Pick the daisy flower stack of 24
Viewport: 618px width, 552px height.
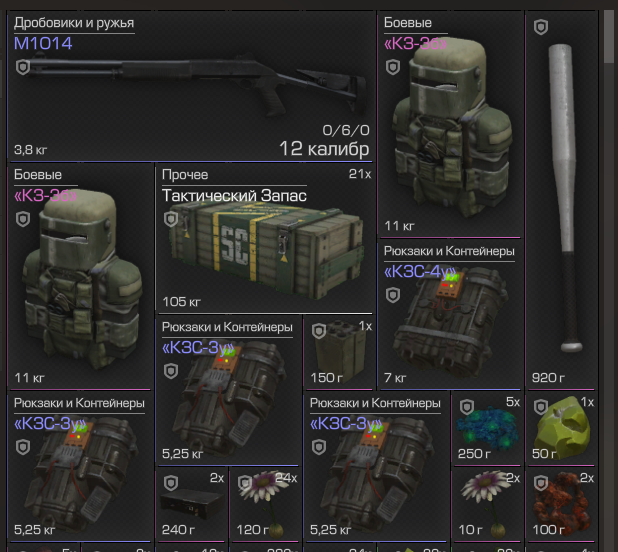point(265,504)
